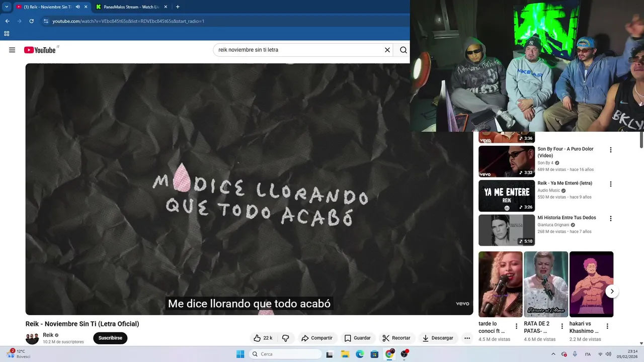The height and width of the screenshot is (362, 644).
Task: Open options for Mi Historia Entre Tus Dedos
Action: coord(611,219)
